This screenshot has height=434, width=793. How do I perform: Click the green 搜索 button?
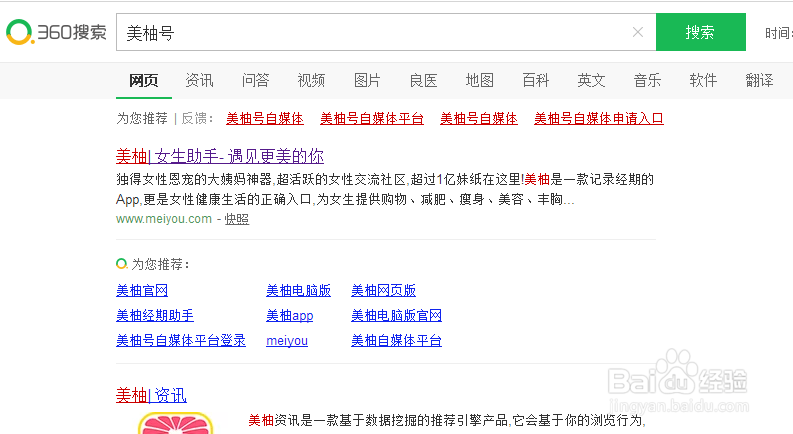(x=700, y=32)
